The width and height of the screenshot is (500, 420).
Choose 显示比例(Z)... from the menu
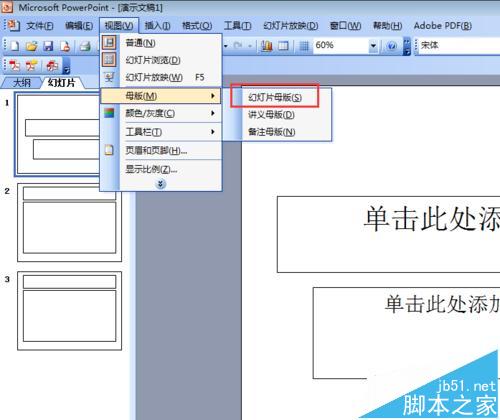161,169
